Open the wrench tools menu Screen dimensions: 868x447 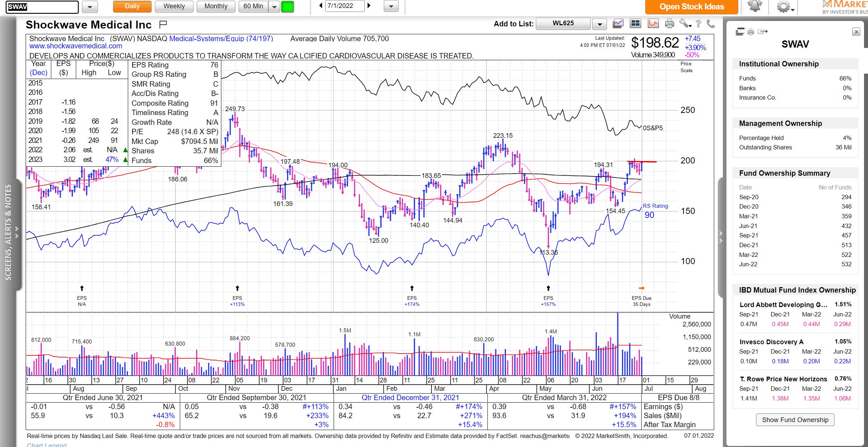click(685, 24)
